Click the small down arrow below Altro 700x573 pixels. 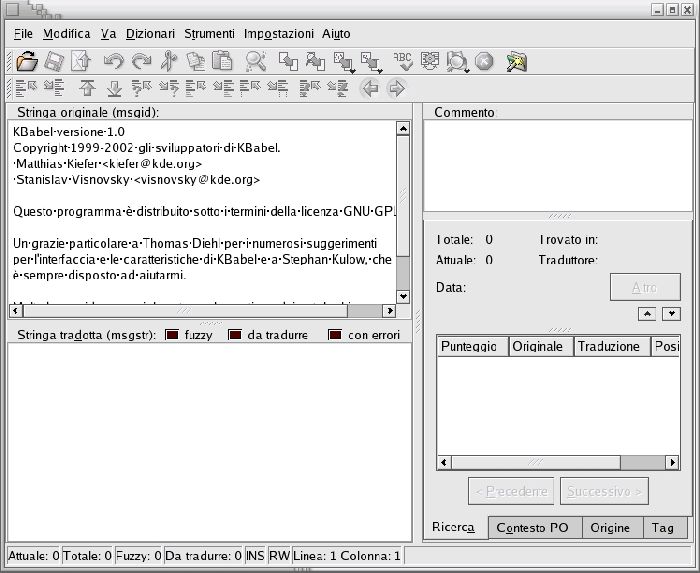[671, 314]
